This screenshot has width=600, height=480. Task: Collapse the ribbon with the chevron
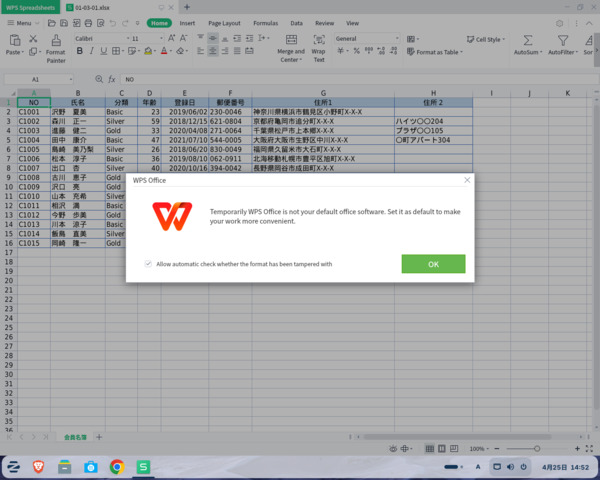coord(589,23)
